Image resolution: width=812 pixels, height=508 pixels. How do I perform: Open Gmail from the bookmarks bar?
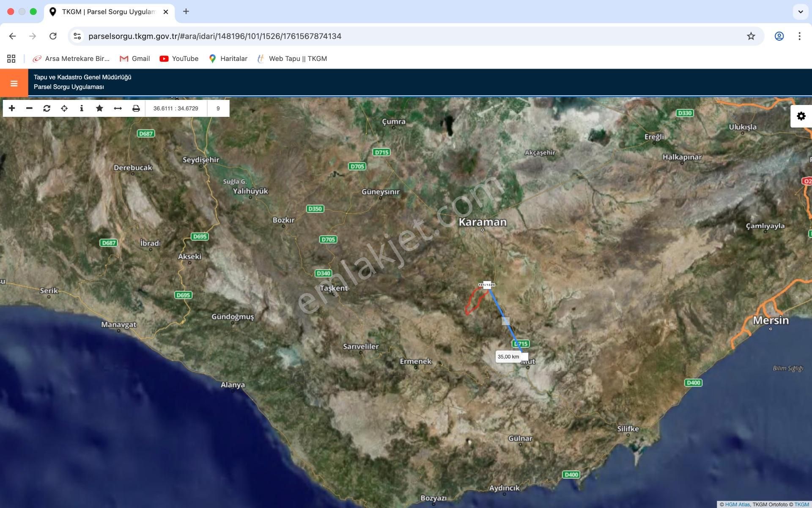tap(134, 58)
